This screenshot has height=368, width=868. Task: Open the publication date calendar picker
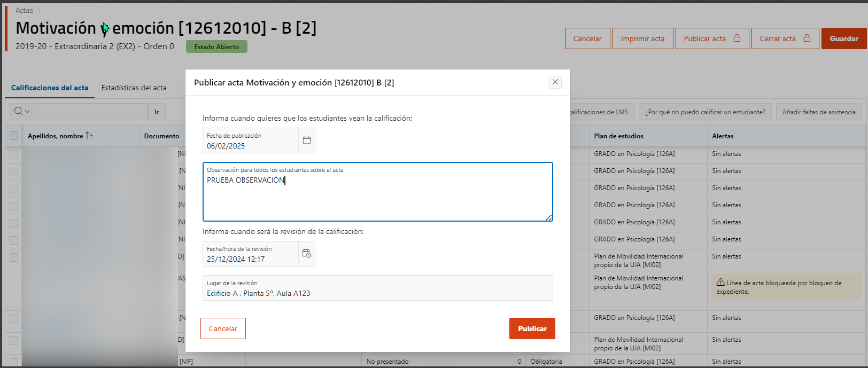click(x=307, y=140)
